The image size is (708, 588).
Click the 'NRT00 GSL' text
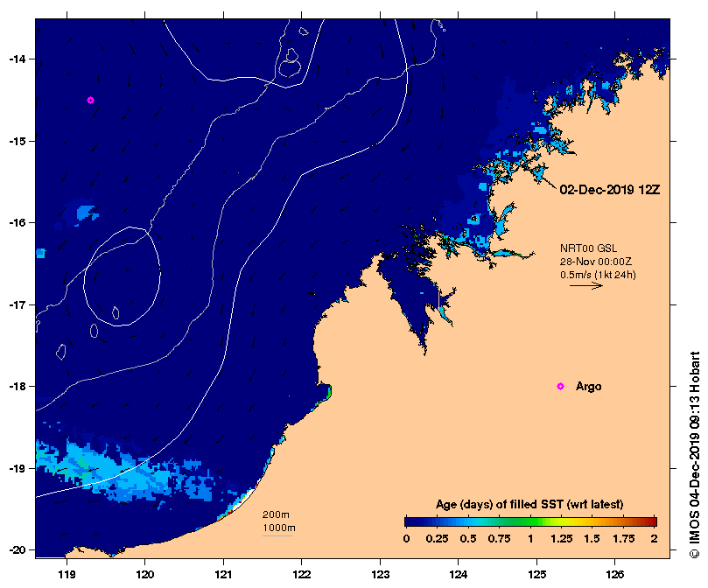pos(588,248)
